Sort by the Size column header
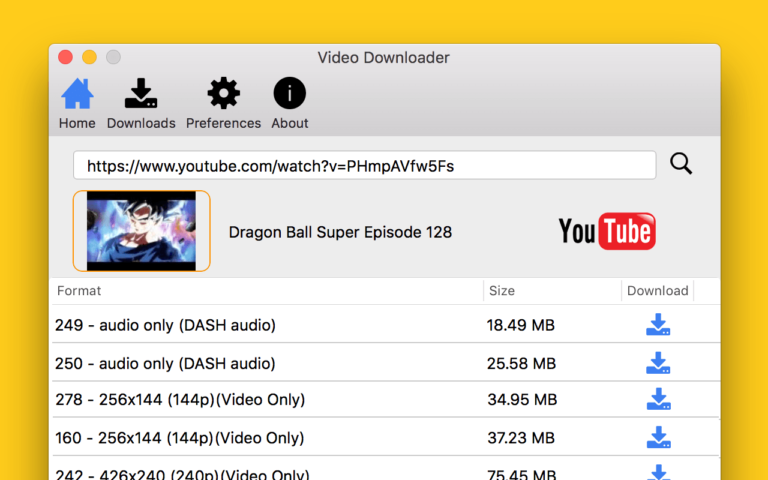This screenshot has height=480, width=768. [x=552, y=291]
